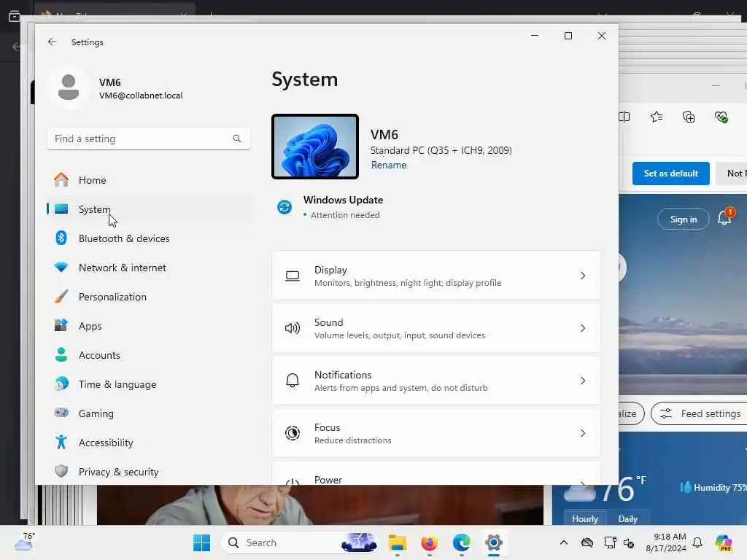Screen dimensions: 747x560
Task: Click the Windows Update sync icon
Action: [285, 207]
